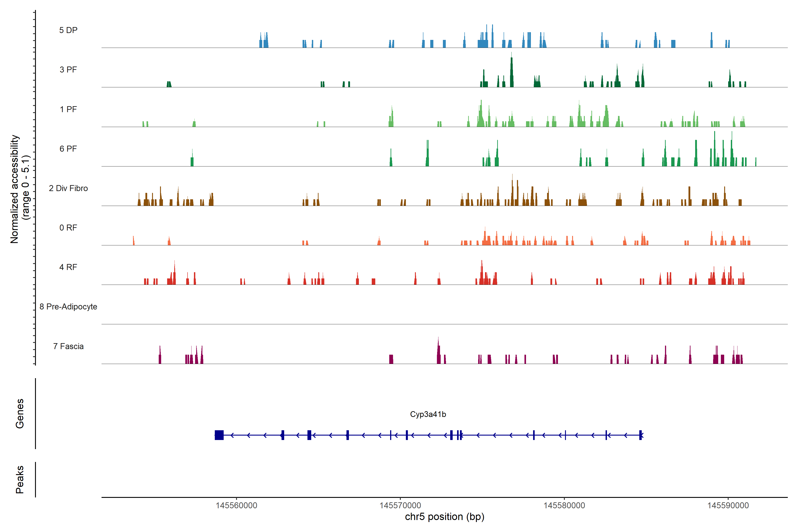Click the 1 PF track label
Screen dimensions: 798x532
(68, 109)
